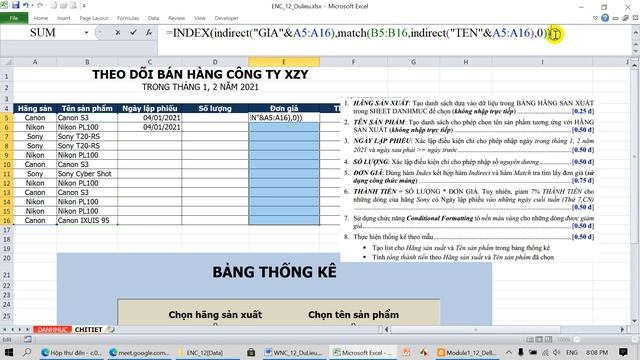The image size is (640, 360).
Task: Switch to the Insert ribbon tab
Action: [63, 18]
